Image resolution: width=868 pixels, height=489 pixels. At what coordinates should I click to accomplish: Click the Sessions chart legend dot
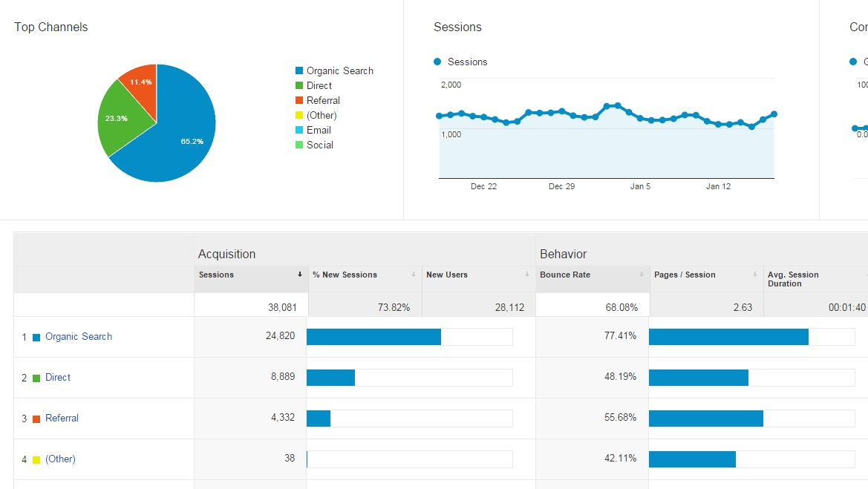(437, 62)
